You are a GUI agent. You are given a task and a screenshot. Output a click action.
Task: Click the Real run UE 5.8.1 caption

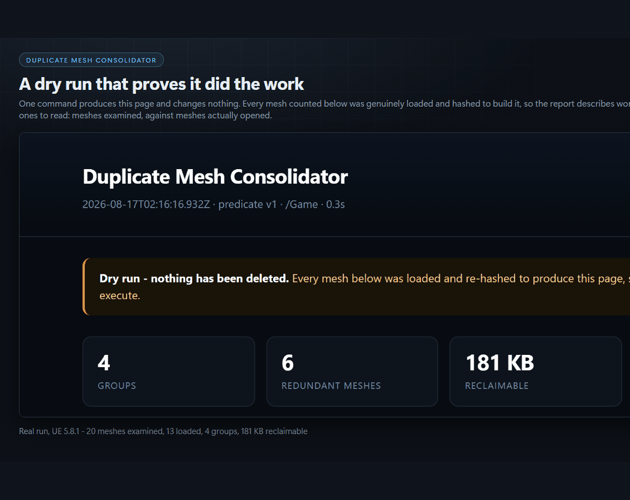coord(163,431)
